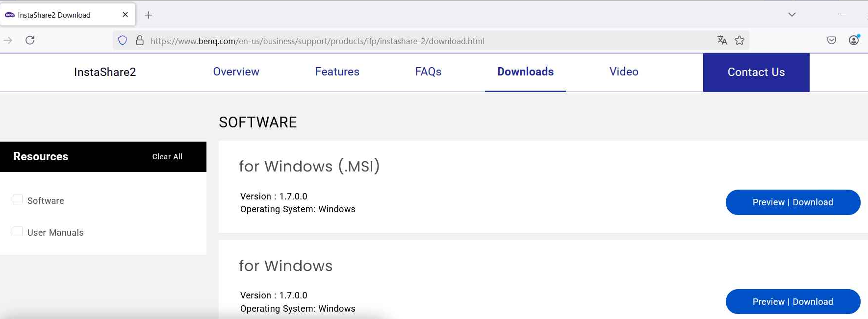The width and height of the screenshot is (868, 319).
Task: Close the InstaShare2 Download tab
Action: (x=125, y=15)
